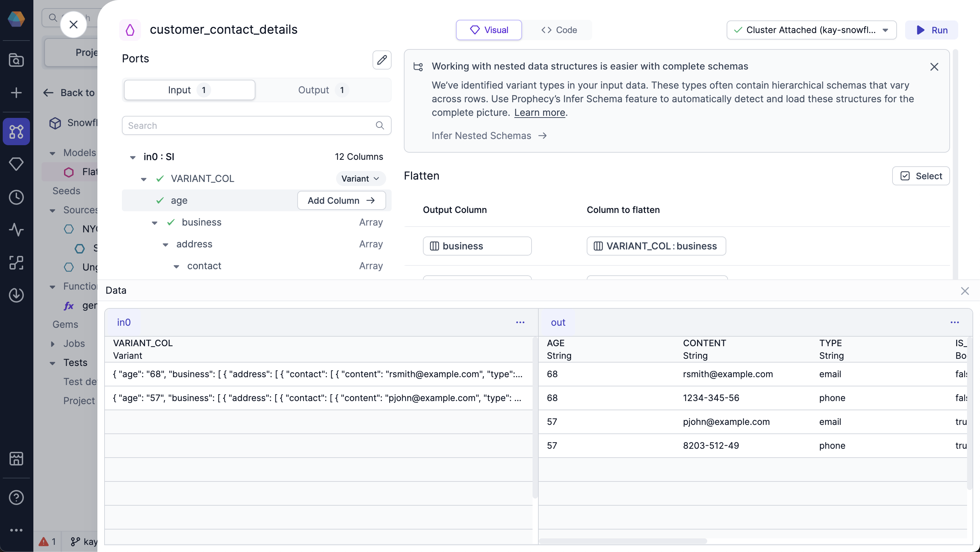Click the flatten gem icon beside title
Image resolution: width=980 pixels, height=552 pixels.
(130, 30)
